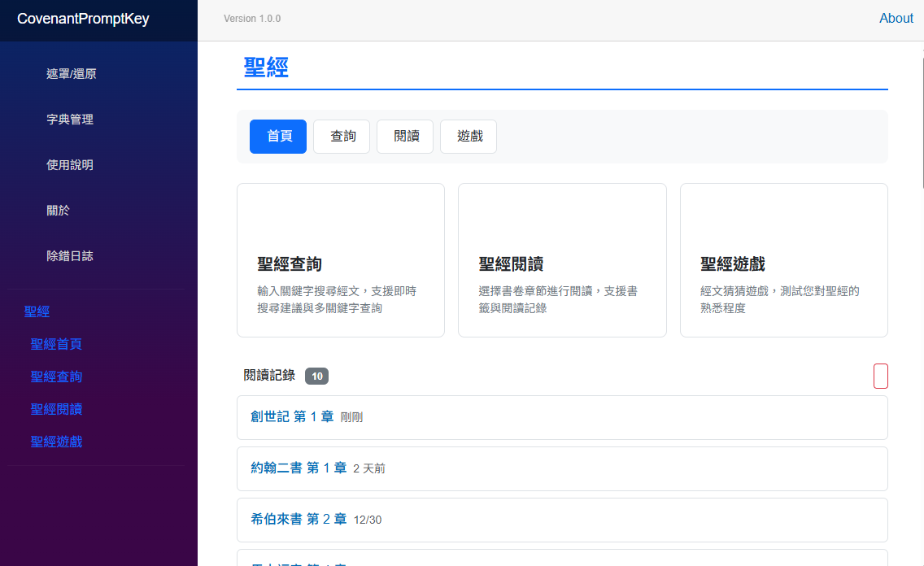The width and height of the screenshot is (924, 566).
Task: Open the 聖經遊戲 feature card
Action: pos(783,260)
